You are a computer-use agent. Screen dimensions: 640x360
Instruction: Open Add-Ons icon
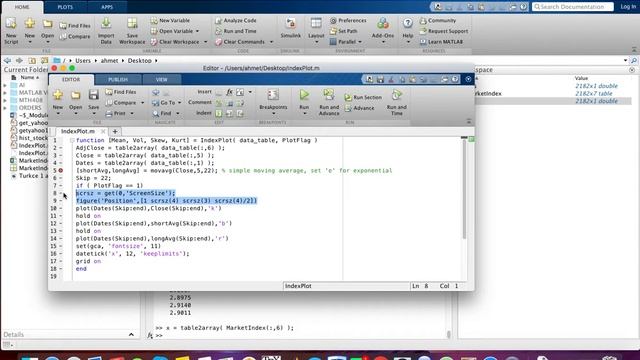coord(383,24)
